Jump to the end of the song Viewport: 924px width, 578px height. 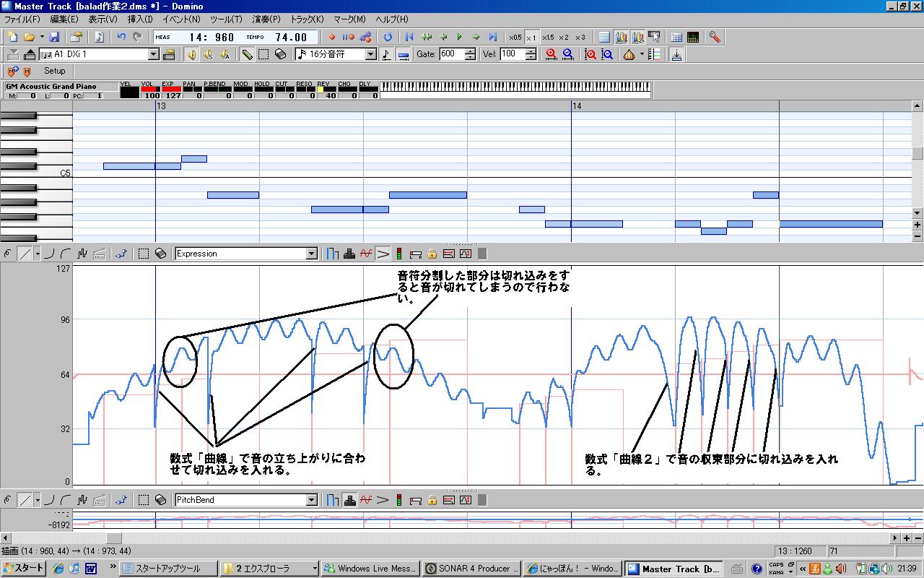point(493,37)
